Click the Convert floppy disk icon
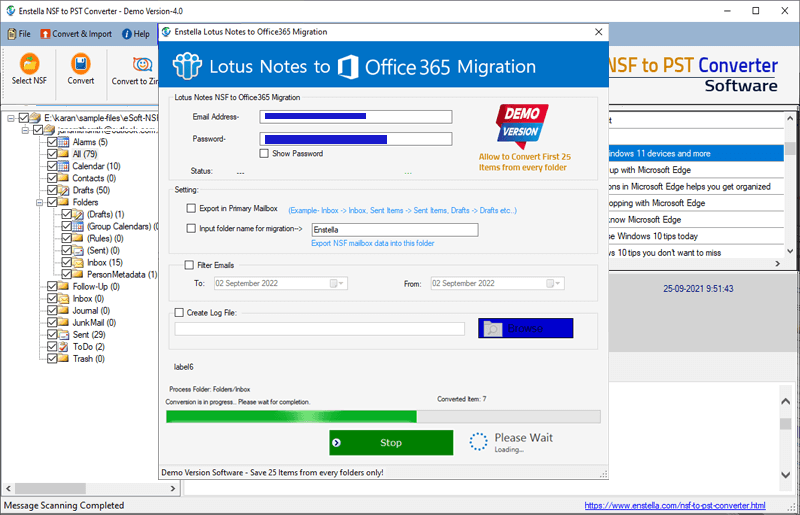The width and height of the screenshot is (800, 515). (81, 64)
